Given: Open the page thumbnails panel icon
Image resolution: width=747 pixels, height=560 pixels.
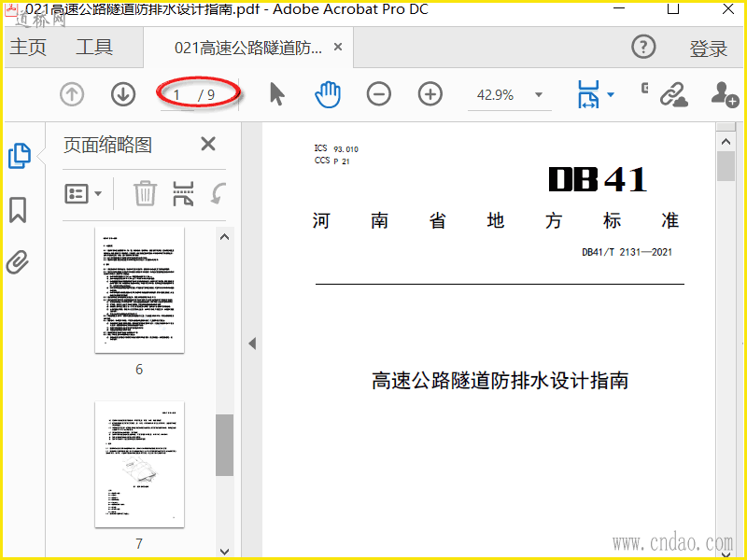Looking at the screenshot, I should [x=20, y=156].
